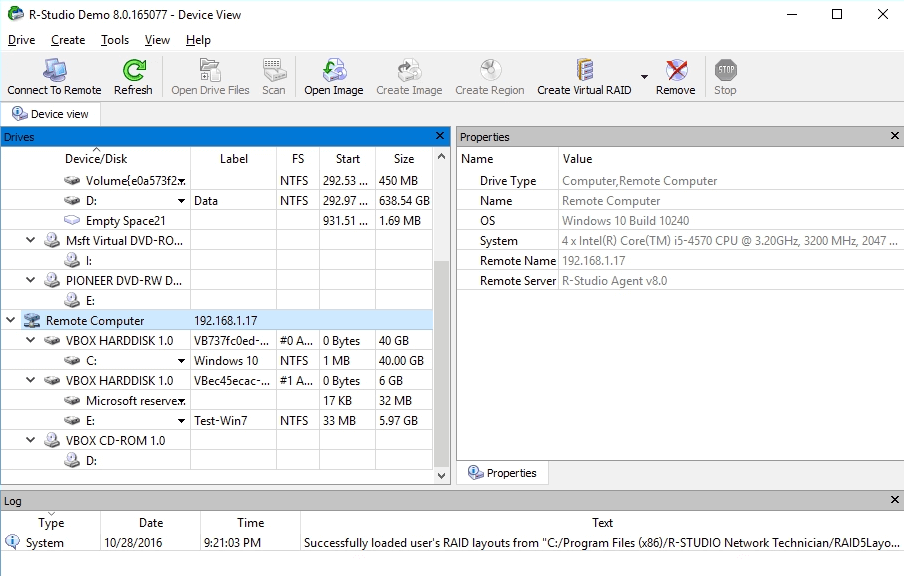This screenshot has height=576, width=904.
Task: Collapse the Remote Computer tree node
Action: [x=11, y=321]
